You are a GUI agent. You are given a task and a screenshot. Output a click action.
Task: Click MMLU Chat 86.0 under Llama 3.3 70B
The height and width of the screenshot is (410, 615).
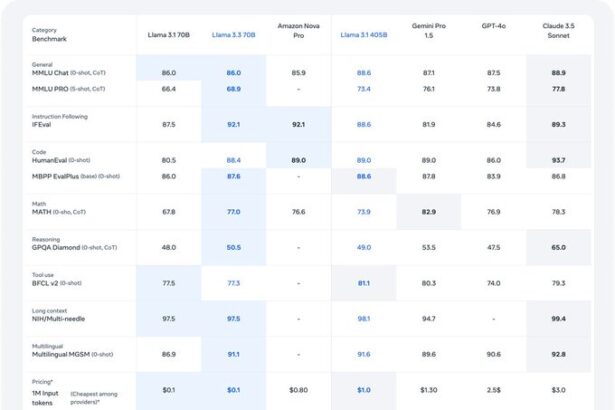pos(233,73)
